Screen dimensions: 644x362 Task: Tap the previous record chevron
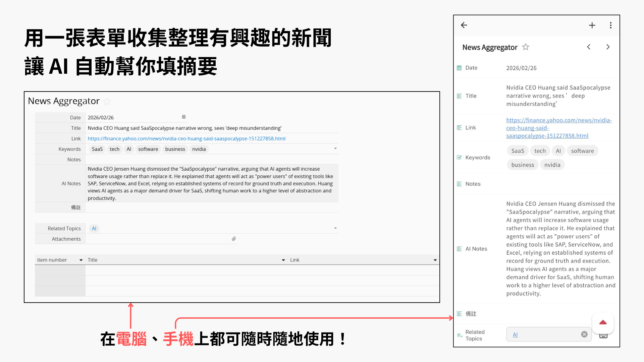coord(589,47)
